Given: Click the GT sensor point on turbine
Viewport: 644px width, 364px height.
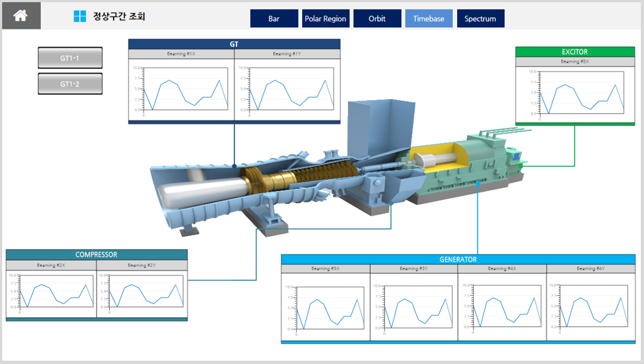Looking at the screenshot, I should (x=234, y=166).
